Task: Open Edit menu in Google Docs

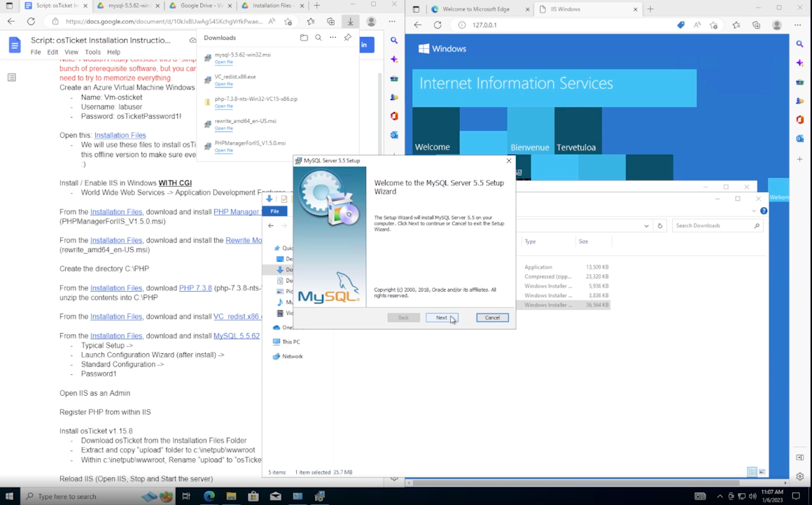Action: tap(52, 52)
